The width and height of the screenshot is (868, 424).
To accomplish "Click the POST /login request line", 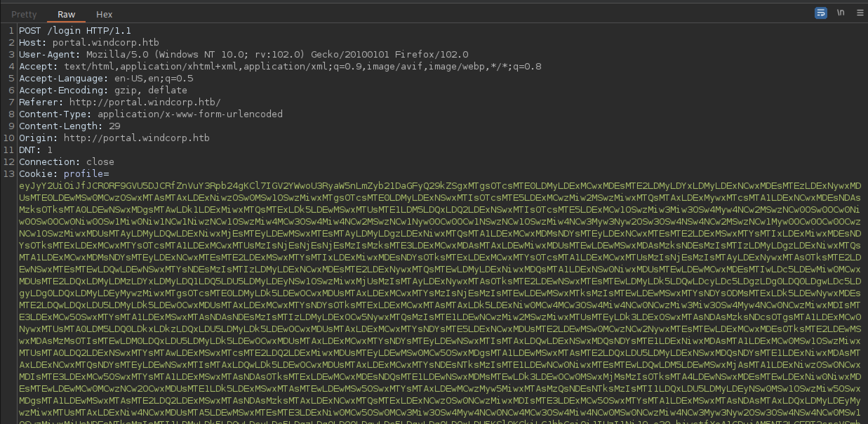I will pos(75,31).
